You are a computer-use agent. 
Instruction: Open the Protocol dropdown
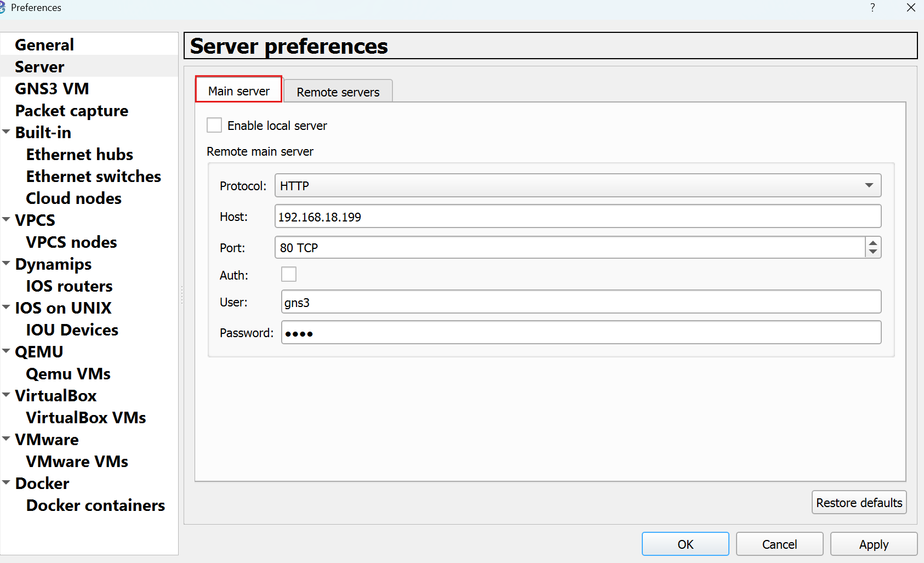pyautogui.click(x=578, y=186)
